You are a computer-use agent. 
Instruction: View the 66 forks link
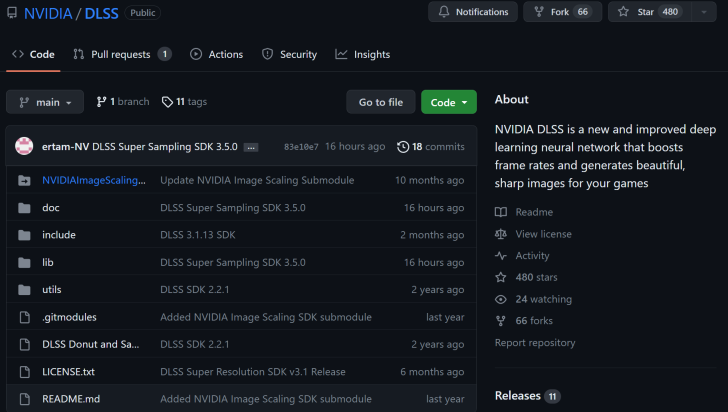tap(524, 321)
